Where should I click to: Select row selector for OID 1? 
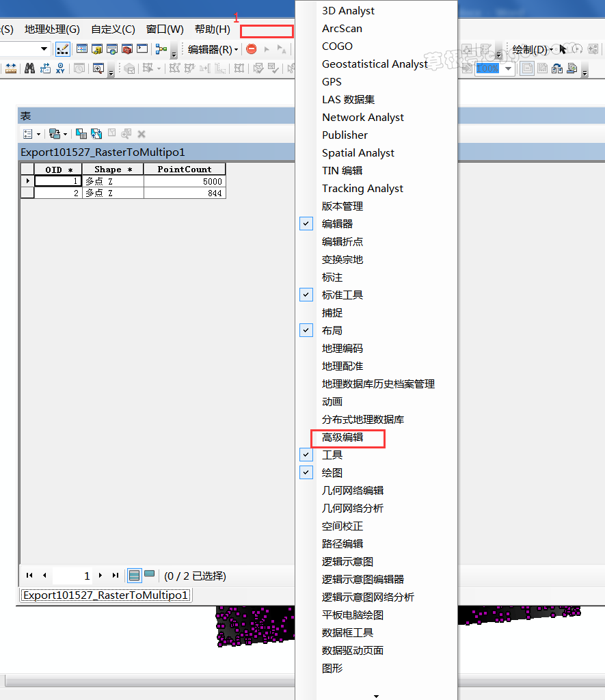(27, 181)
